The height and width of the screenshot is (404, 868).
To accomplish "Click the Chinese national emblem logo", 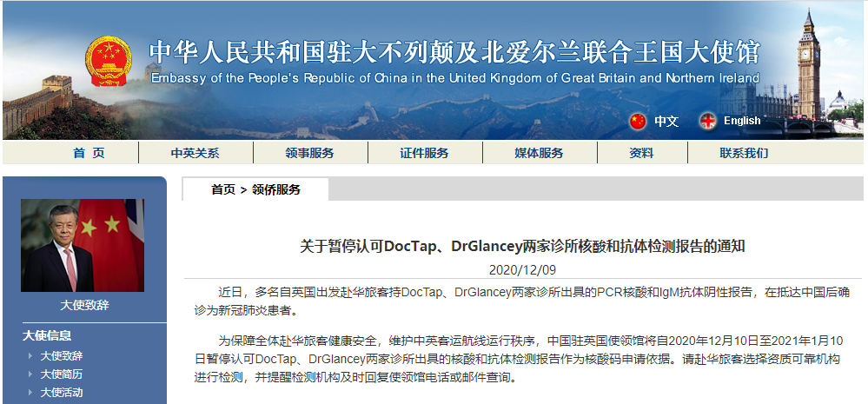I will point(109,61).
